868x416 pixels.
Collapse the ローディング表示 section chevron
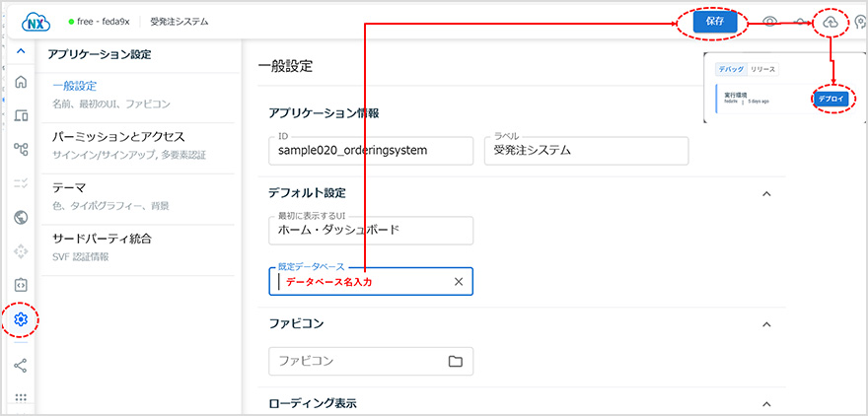point(766,403)
